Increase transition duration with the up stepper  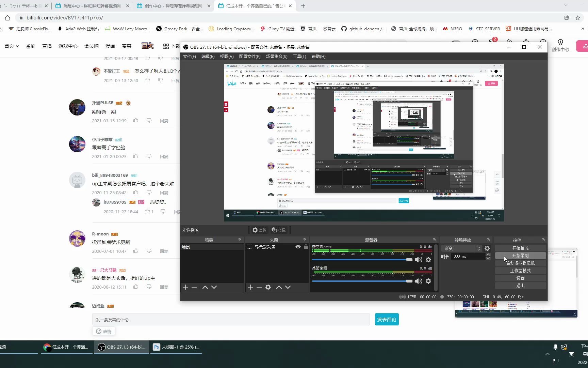tap(488, 255)
